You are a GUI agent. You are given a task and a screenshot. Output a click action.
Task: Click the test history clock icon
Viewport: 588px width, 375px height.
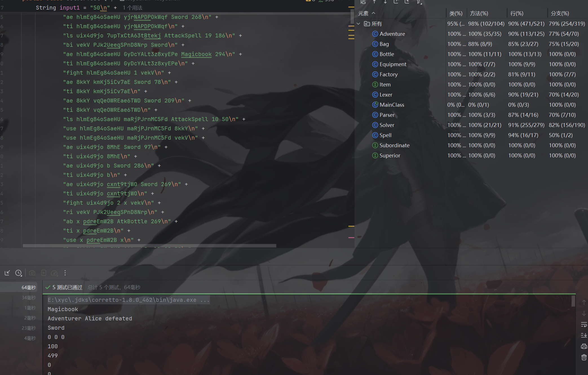18,273
